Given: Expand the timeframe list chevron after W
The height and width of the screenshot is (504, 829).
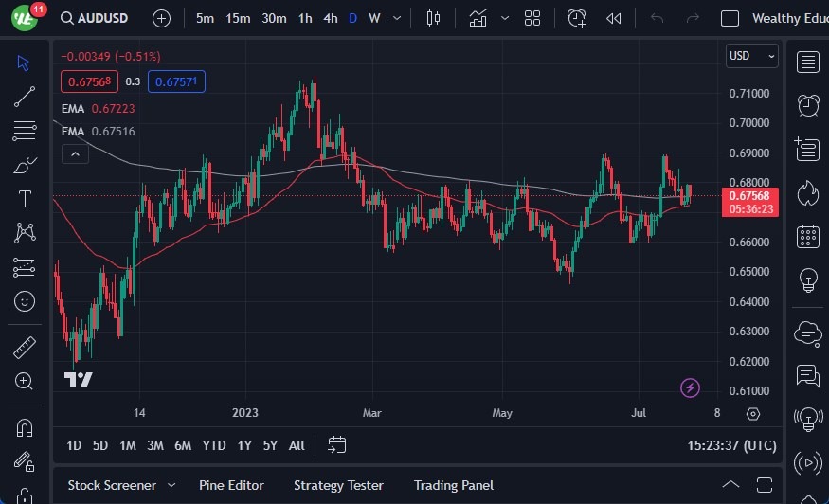Looking at the screenshot, I should point(396,18).
